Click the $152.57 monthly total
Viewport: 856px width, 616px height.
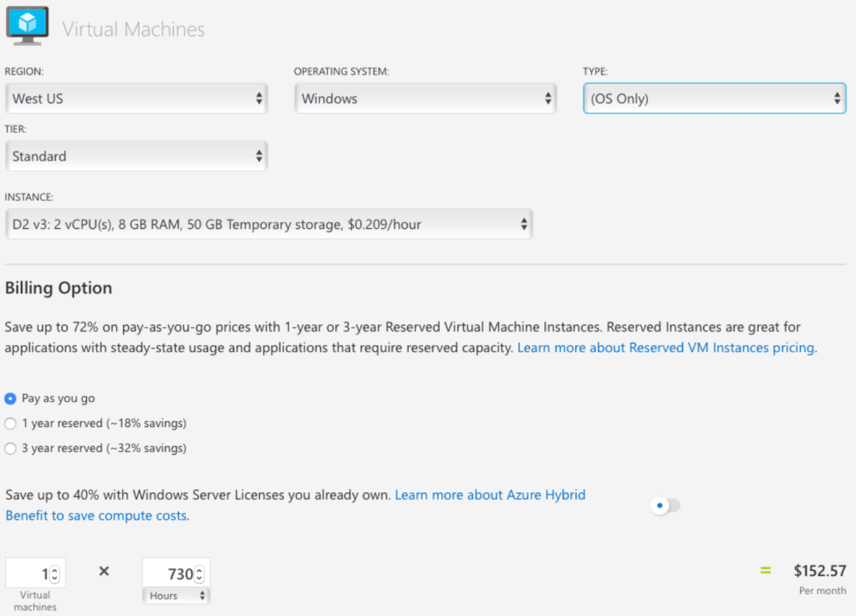(x=820, y=571)
